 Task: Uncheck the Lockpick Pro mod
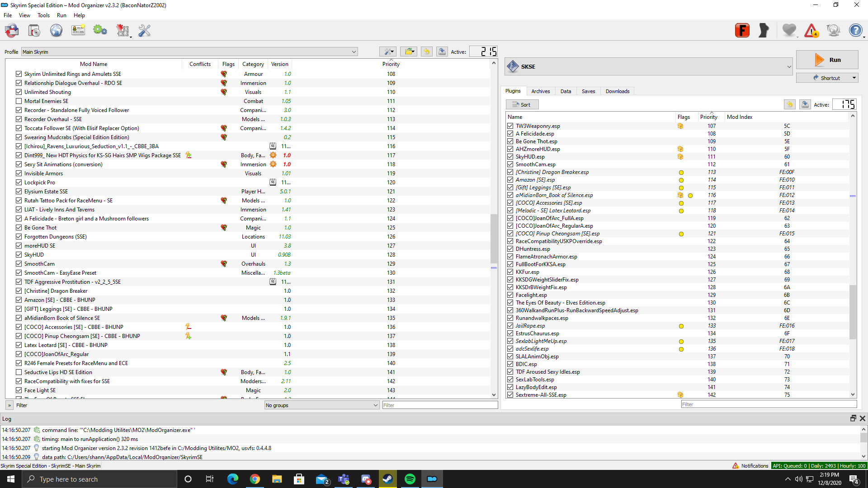tap(19, 183)
